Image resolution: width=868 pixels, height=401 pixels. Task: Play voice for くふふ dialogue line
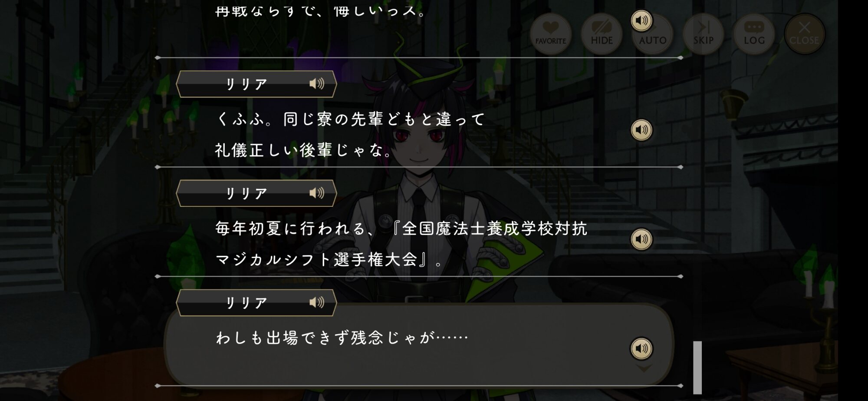point(641,129)
